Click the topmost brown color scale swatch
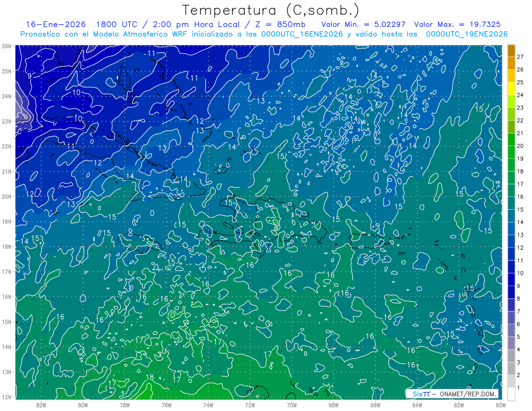 (x=511, y=51)
